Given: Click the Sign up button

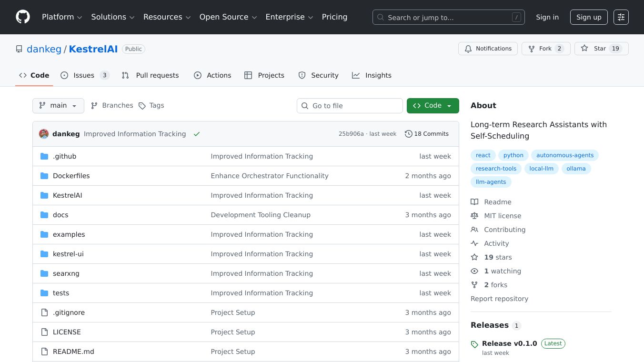Looking at the screenshot, I should point(589,17).
